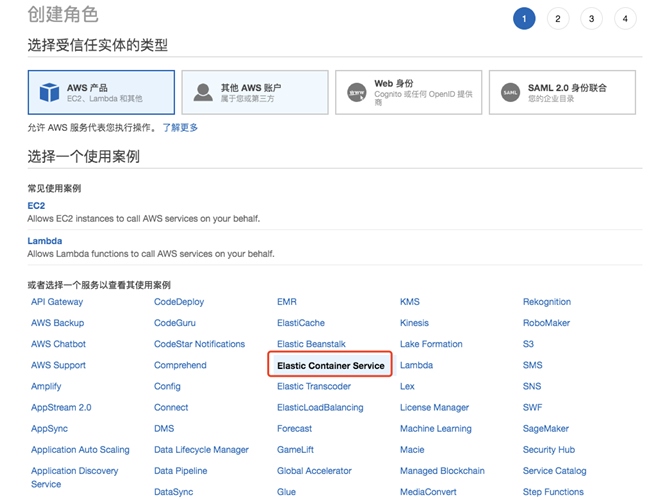Choose Application Auto Scaling service

pos(80,450)
